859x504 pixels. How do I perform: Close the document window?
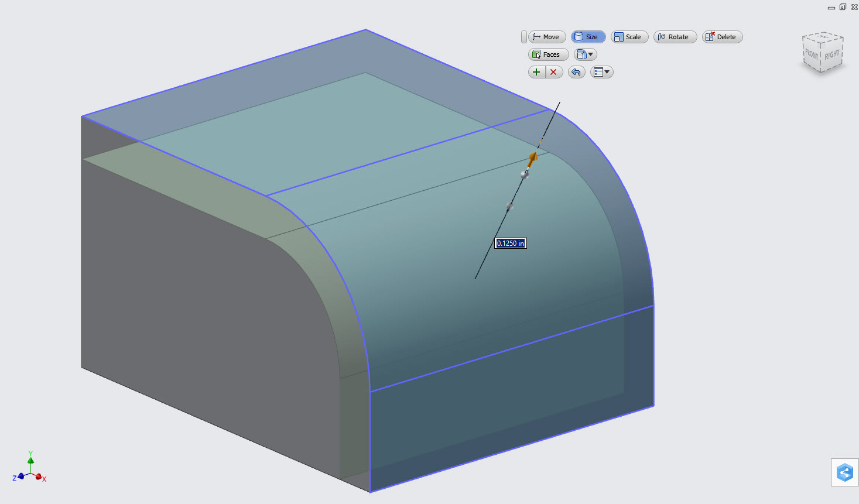[854, 7]
